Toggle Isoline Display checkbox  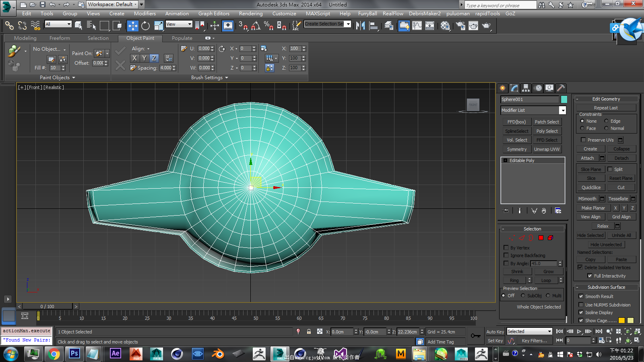point(581,313)
